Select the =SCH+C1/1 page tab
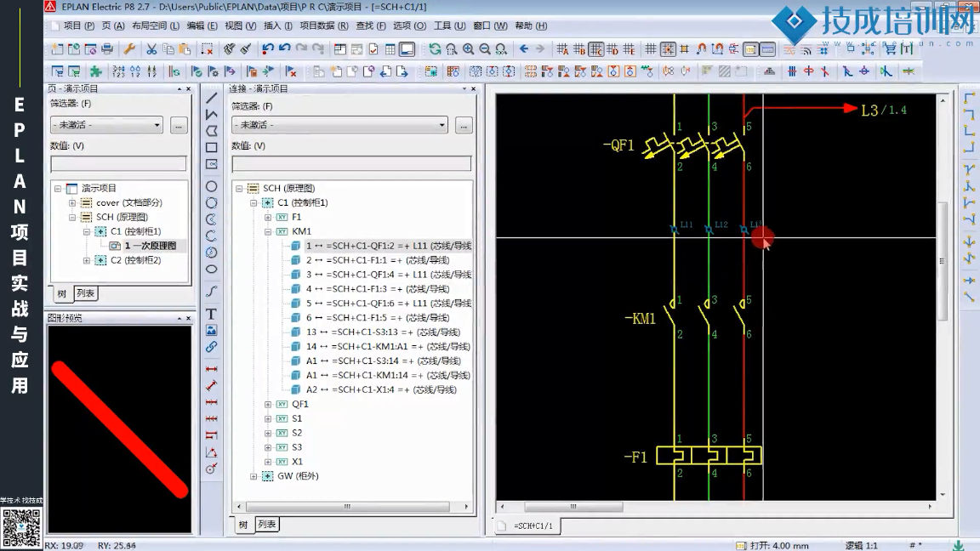980x551 pixels. pyautogui.click(x=533, y=526)
